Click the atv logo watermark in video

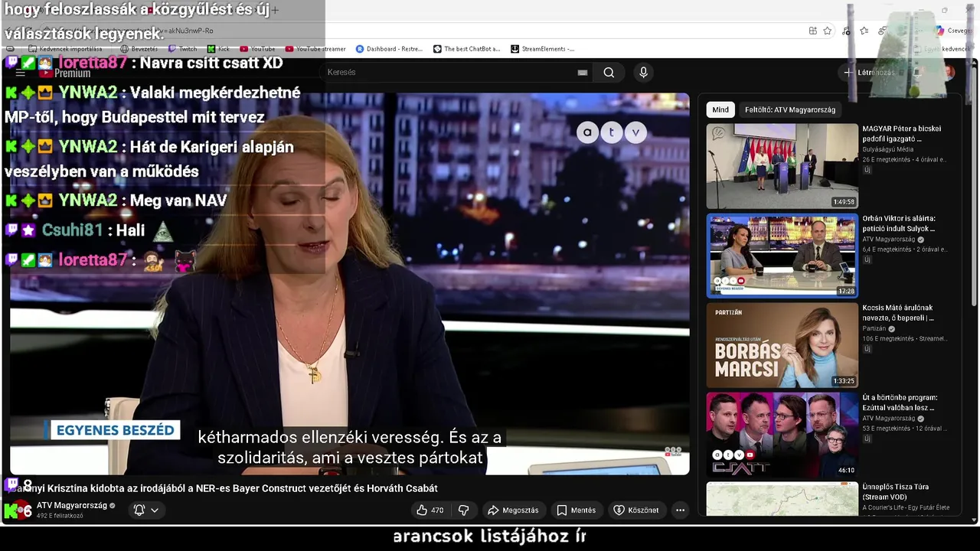click(x=611, y=132)
